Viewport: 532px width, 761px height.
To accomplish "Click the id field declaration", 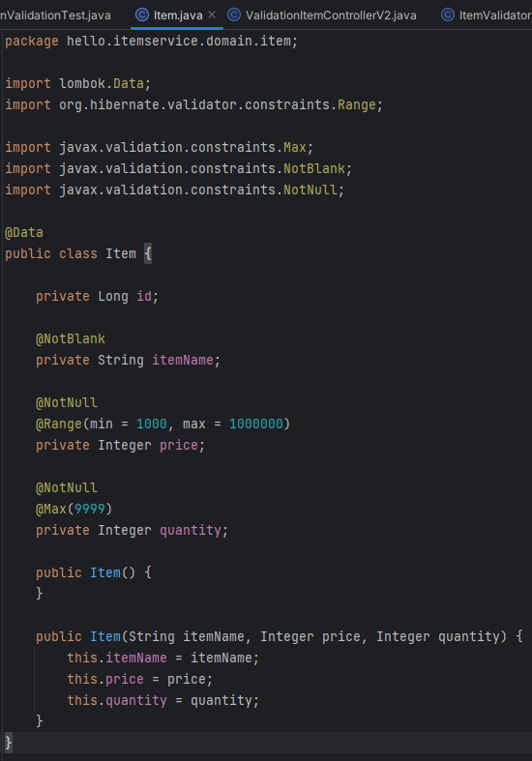I will (97, 296).
